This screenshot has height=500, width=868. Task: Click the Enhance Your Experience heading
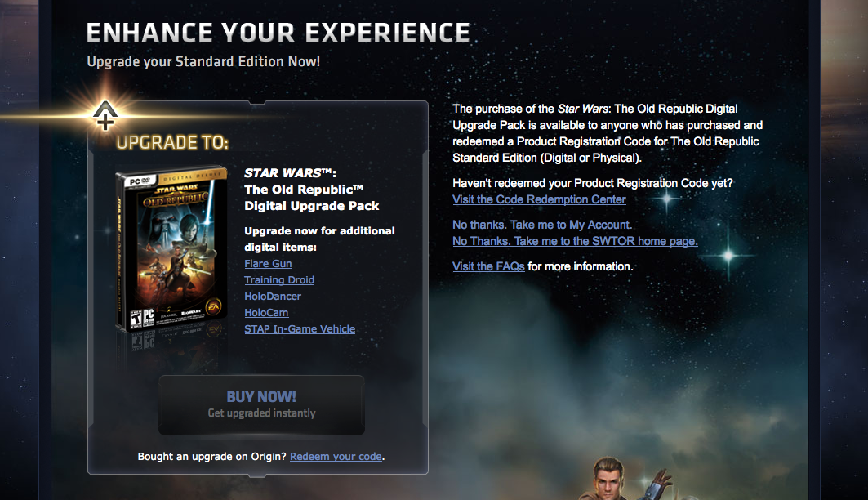click(278, 33)
